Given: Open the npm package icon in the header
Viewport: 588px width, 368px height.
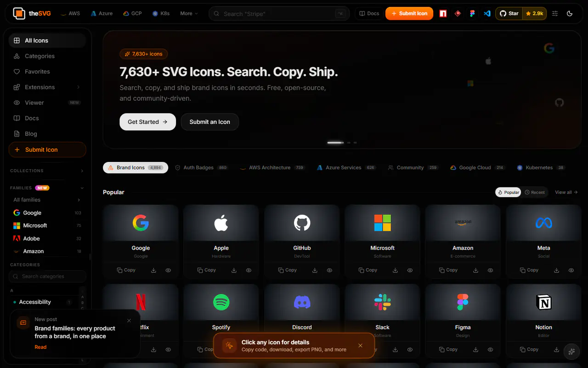Looking at the screenshot, I should [443, 13].
